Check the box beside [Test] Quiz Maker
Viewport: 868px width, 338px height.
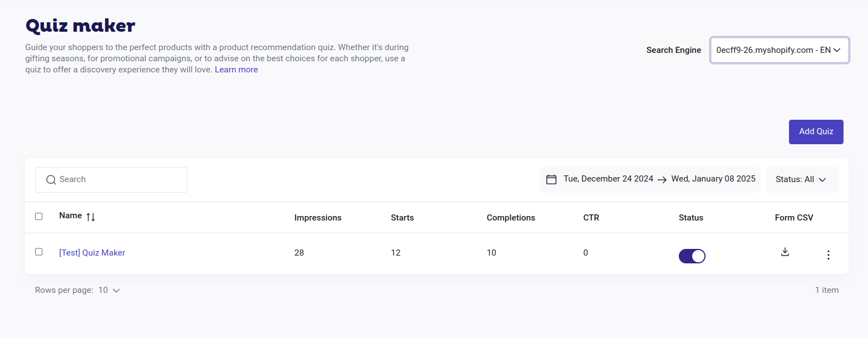39,252
